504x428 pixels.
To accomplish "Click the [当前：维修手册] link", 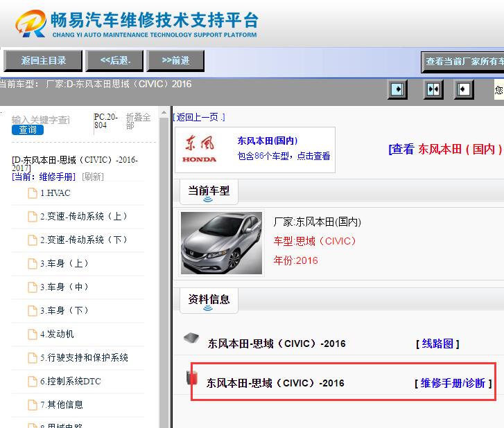I will [44, 177].
